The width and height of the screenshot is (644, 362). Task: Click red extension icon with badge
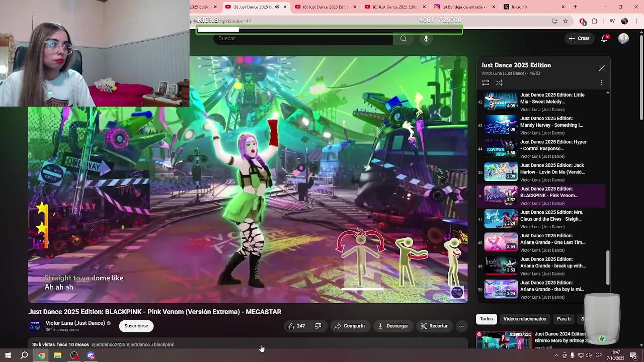tap(583, 21)
